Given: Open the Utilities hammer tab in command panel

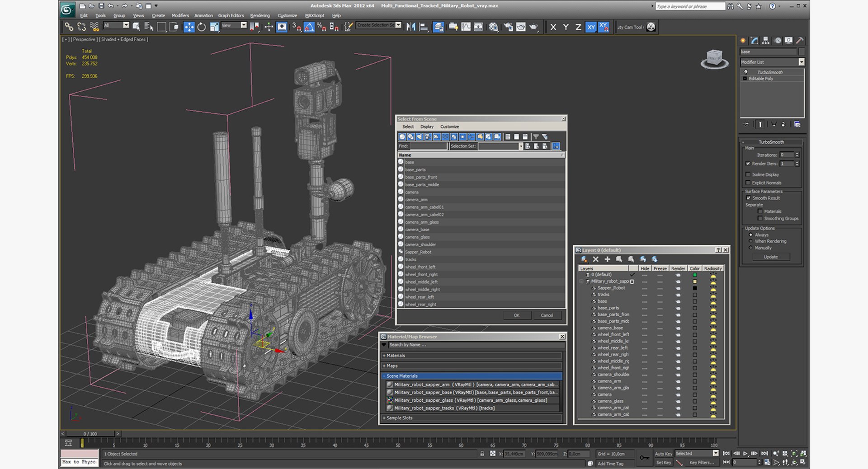Looking at the screenshot, I should [799, 40].
